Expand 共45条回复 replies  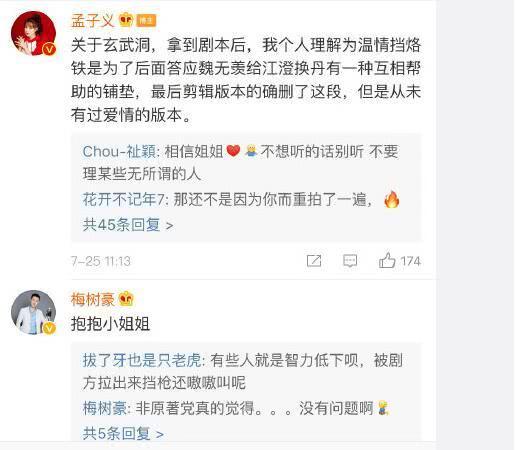point(128,225)
